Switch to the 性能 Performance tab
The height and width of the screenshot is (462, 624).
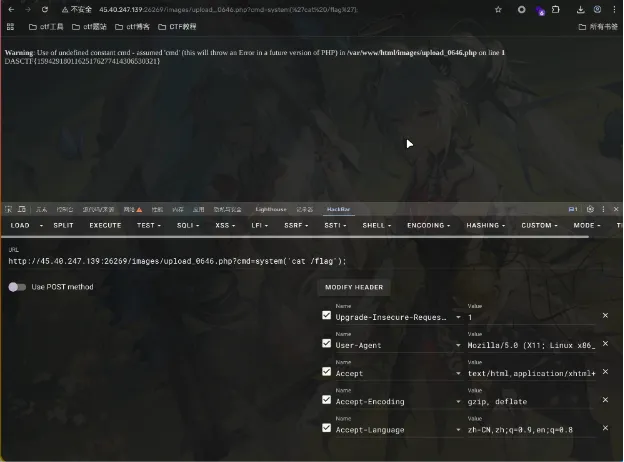pyautogui.click(x=157, y=209)
